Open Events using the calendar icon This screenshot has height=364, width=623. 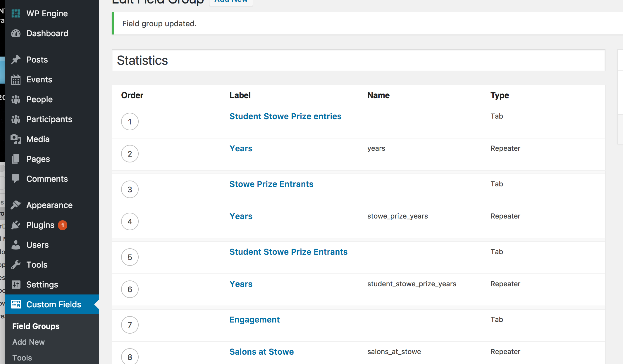(x=16, y=79)
